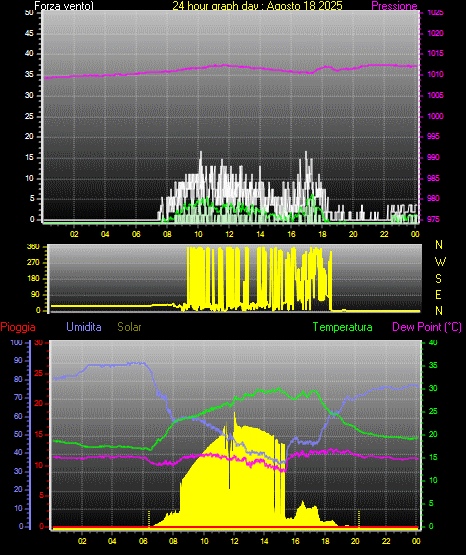The height and width of the screenshot is (555, 466).
Task: Select the 24 hour graph day title
Action: pyautogui.click(x=257, y=6)
